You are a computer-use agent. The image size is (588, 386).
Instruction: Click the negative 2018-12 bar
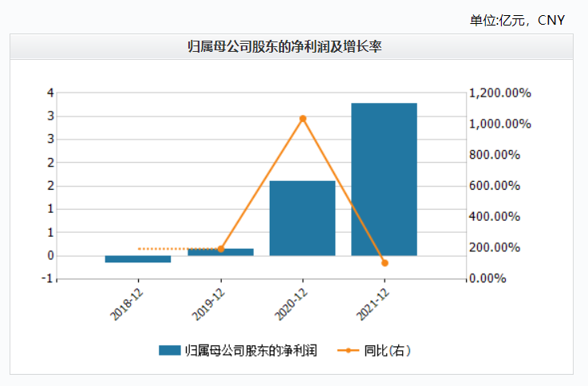[138, 259]
